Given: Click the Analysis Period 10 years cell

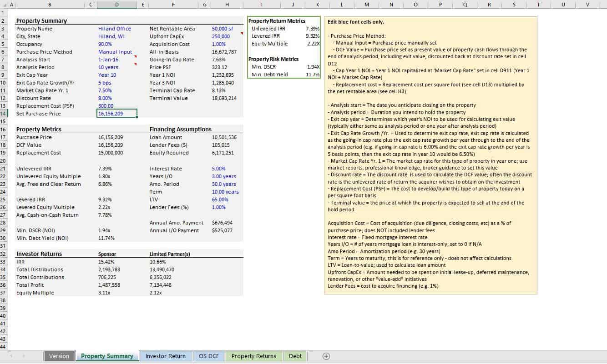Looking at the screenshot, I should [108, 67].
